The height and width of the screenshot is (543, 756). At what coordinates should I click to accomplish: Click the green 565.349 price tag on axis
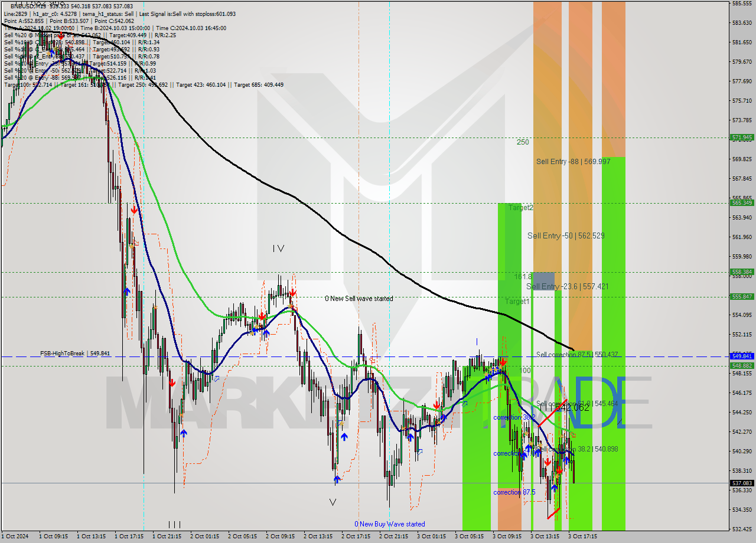pyautogui.click(x=742, y=202)
